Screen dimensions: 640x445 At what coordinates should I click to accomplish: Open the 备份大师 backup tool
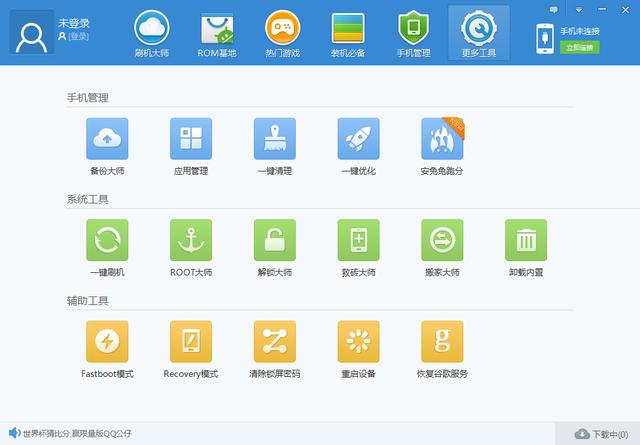click(107, 140)
